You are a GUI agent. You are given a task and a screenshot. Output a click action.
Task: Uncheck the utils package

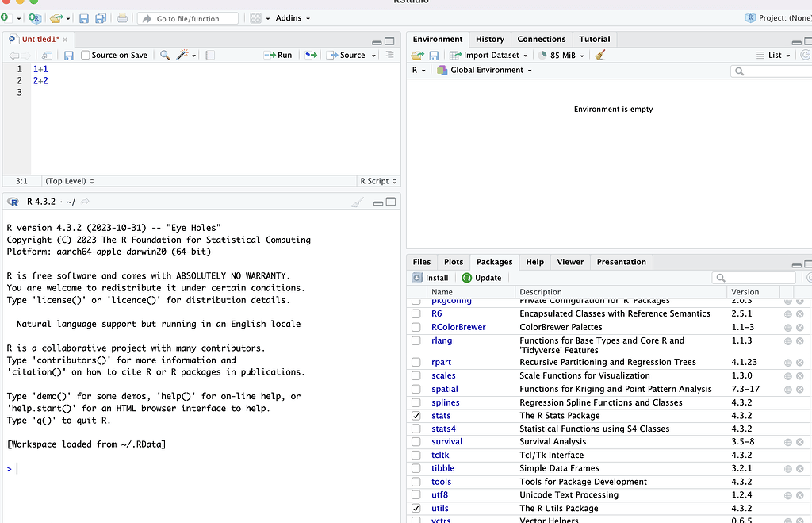coord(416,508)
